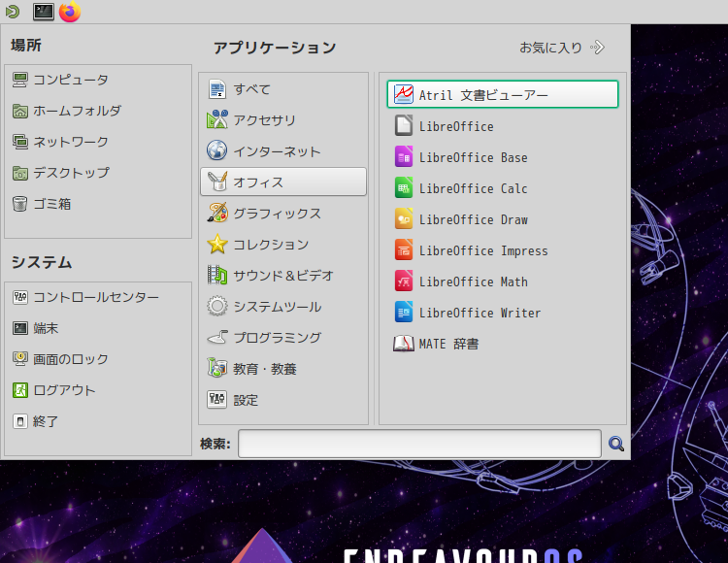Viewport: 728px width, 563px height.
Task: Click the plain LibreOffice document icon
Action: pyautogui.click(x=404, y=126)
